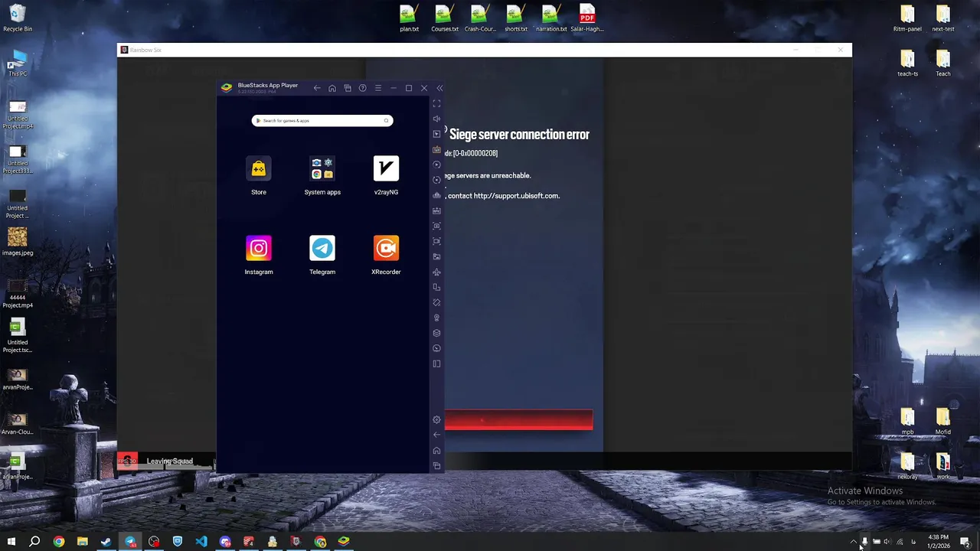Screen dimensions: 980x551
Task: Click the Android home button in sidebar bottom
Action: point(437,450)
